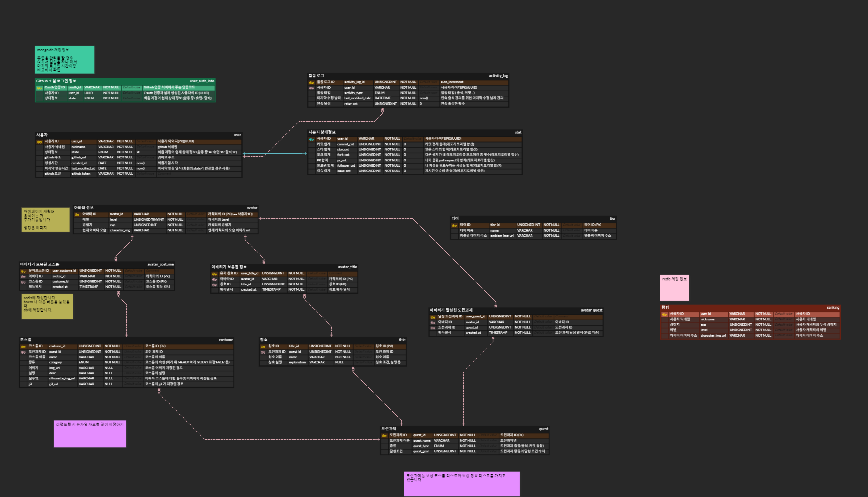The width and height of the screenshot is (868, 497).
Task: Click the teal key icon in stat table
Action: [312, 139]
